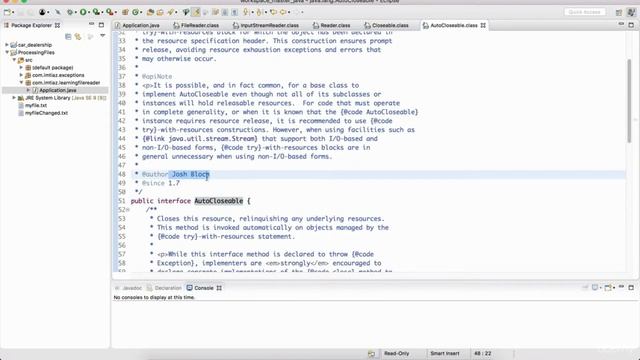Expand the JRE System Library node

tap(14, 98)
